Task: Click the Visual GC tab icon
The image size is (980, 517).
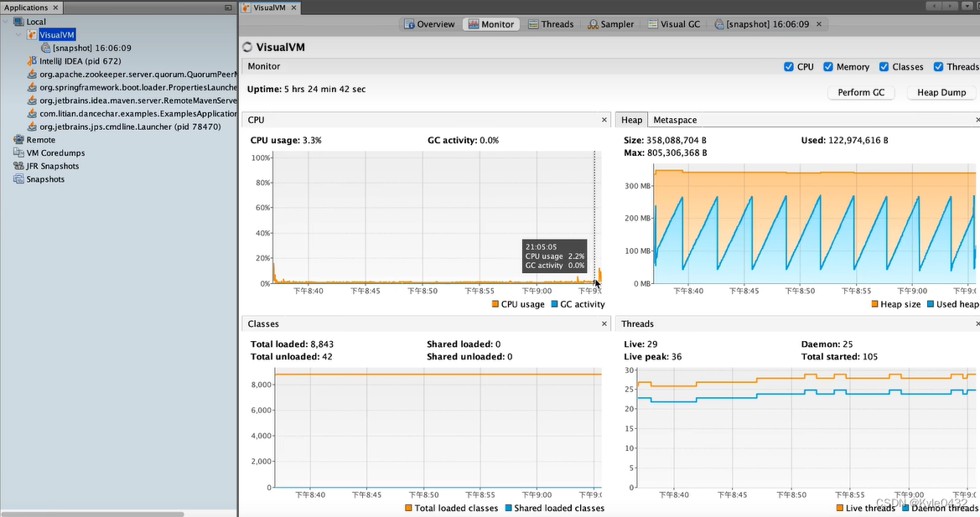Action: pyautogui.click(x=652, y=24)
